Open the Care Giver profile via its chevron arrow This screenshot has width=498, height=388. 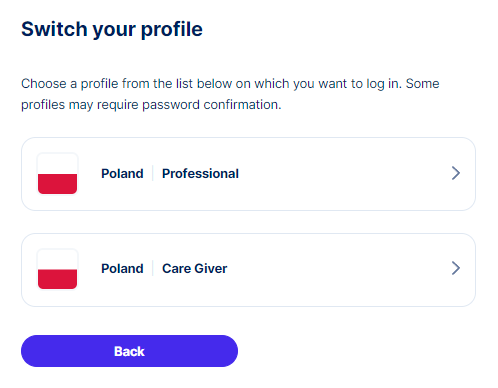(x=456, y=268)
